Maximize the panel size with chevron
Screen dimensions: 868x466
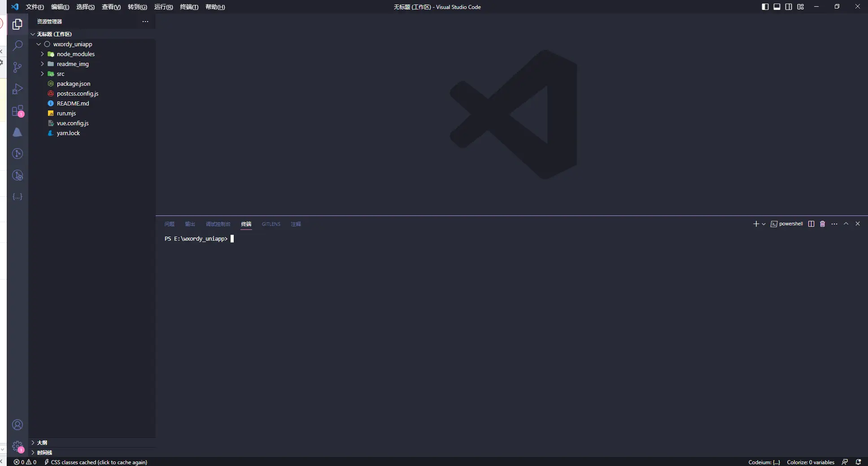846,224
